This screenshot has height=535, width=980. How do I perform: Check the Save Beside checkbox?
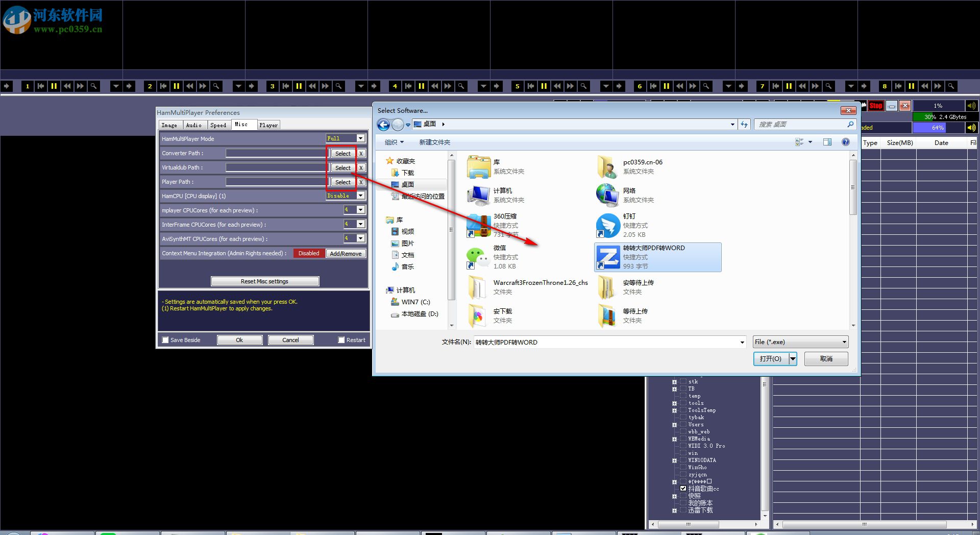click(x=165, y=340)
